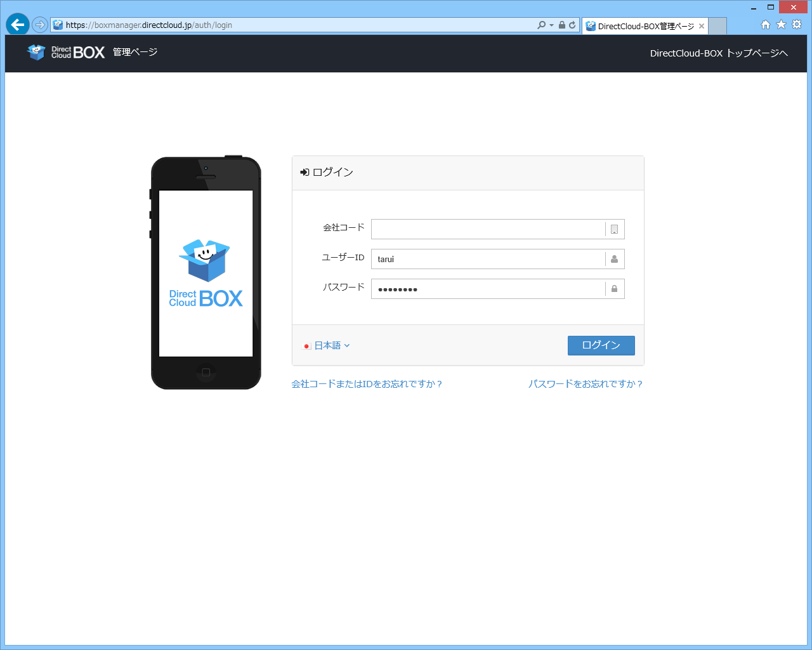The width and height of the screenshot is (812, 650).
Task: Open DirectCloud-BOX トップページへ link
Action: pos(718,53)
